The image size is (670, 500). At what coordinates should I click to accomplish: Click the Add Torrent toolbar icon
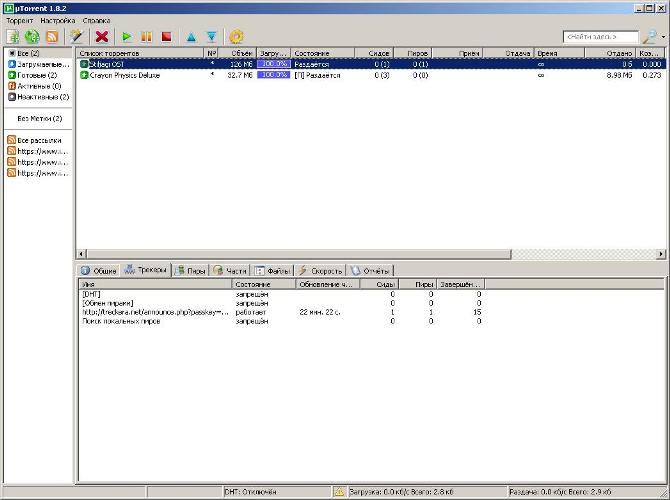click(x=12, y=37)
